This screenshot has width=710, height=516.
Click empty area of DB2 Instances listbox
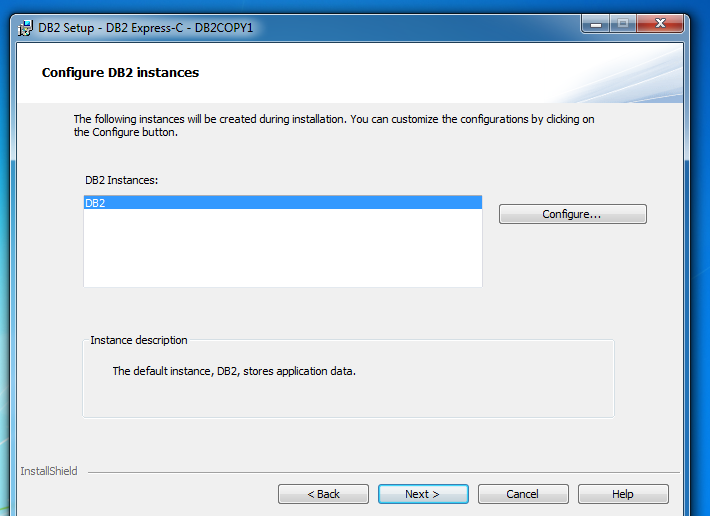[283, 248]
